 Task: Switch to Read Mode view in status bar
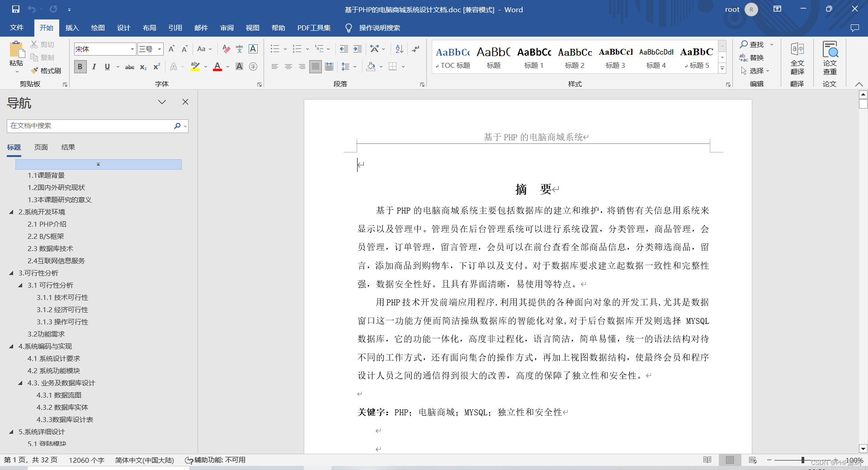708,460
